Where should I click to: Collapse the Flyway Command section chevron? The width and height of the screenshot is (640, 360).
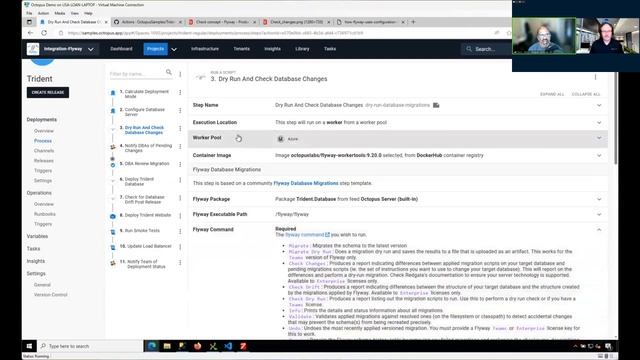[x=599, y=230]
